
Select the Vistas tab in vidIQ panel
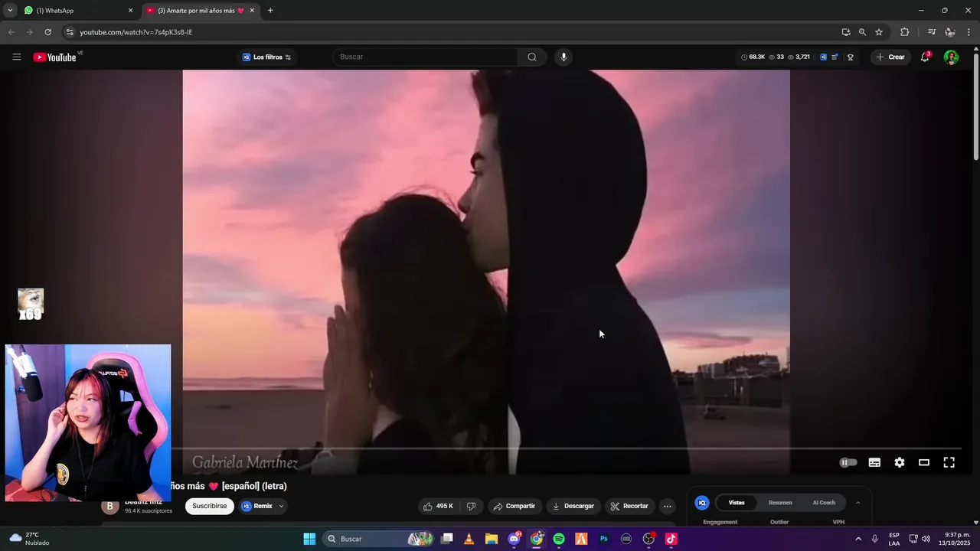737,503
